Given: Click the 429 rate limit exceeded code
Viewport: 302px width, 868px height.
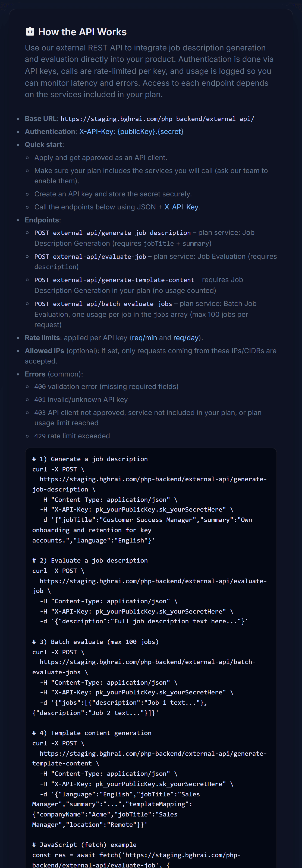Looking at the screenshot, I should click(x=40, y=436).
